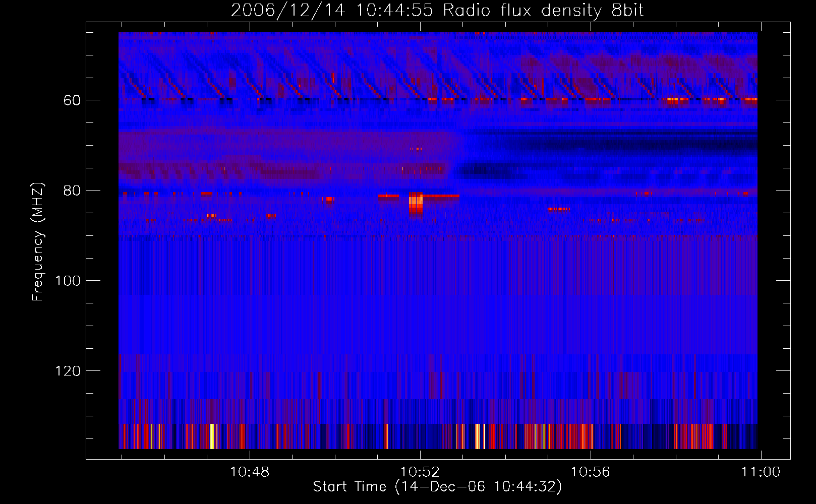Click the 10:48 time tick label
Image resolution: width=816 pixels, height=504 pixels.
click(250, 472)
